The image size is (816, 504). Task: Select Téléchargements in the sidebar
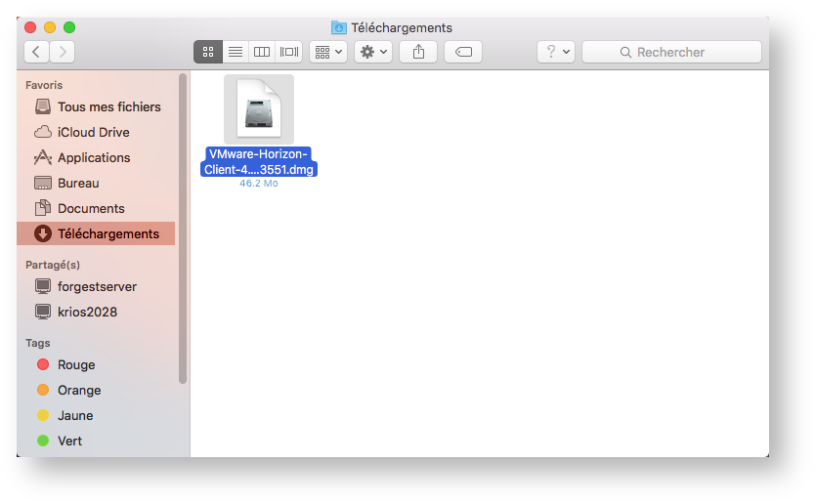click(98, 234)
